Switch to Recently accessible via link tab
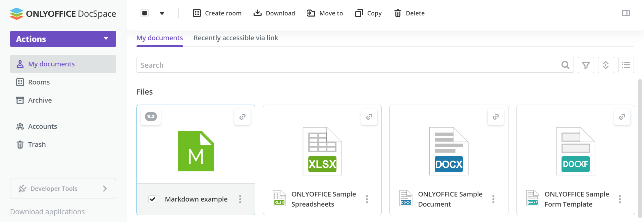Viewport: 644px width, 222px height. tap(236, 38)
